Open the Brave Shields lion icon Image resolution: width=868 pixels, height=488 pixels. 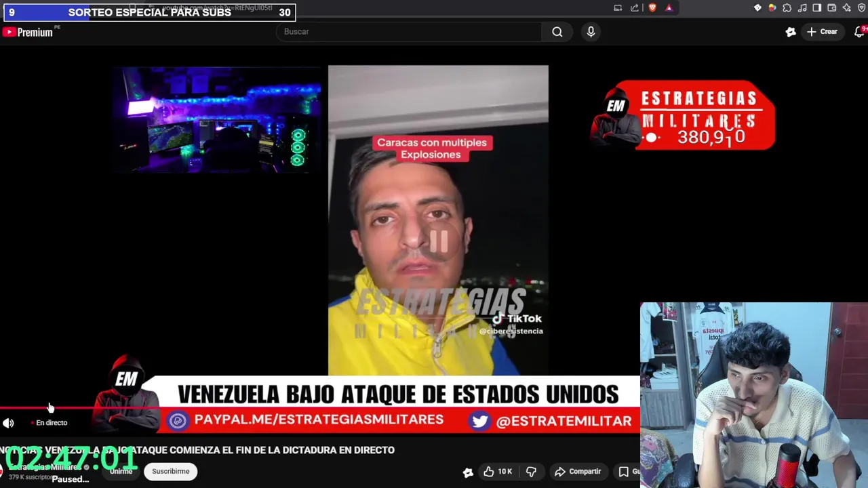click(x=652, y=8)
